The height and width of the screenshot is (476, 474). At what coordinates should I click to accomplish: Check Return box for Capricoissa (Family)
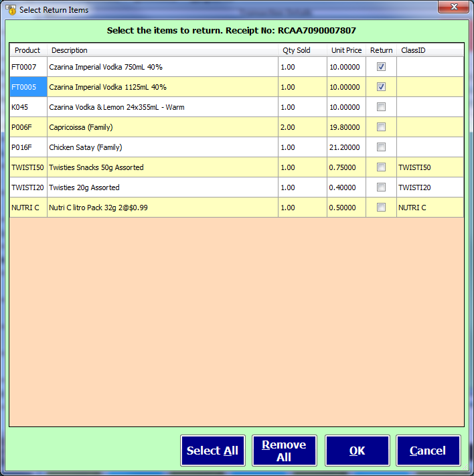click(x=381, y=127)
